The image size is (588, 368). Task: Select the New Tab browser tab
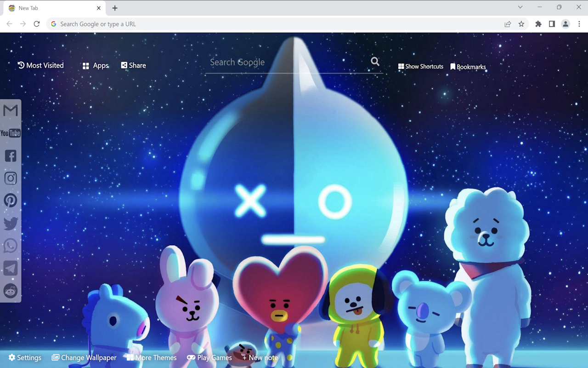[x=51, y=8]
